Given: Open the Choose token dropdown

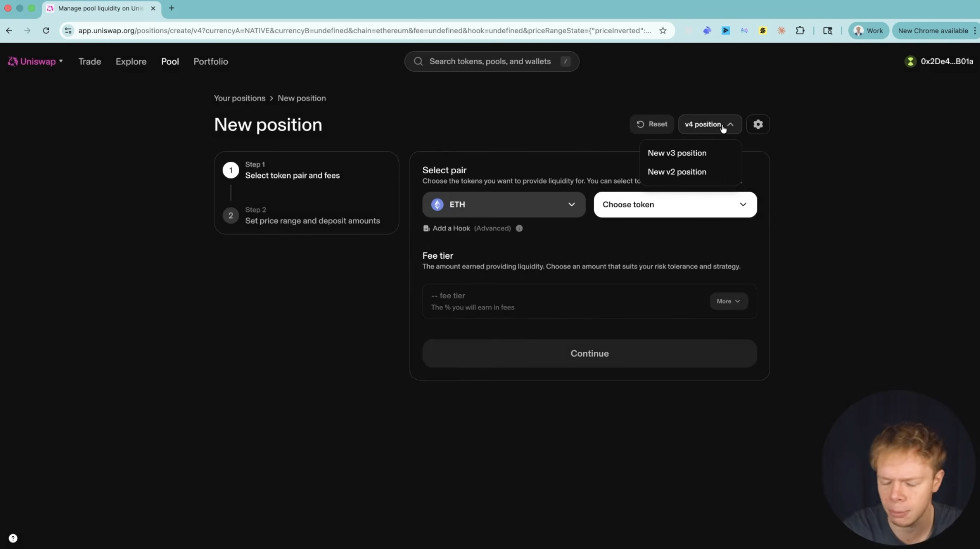Looking at the screenshot, I should (x=675, y=205).
